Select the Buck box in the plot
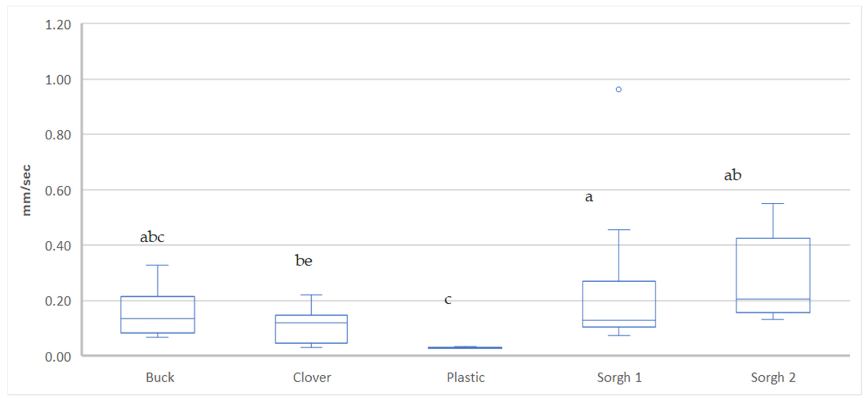 (x=158, y=314)
